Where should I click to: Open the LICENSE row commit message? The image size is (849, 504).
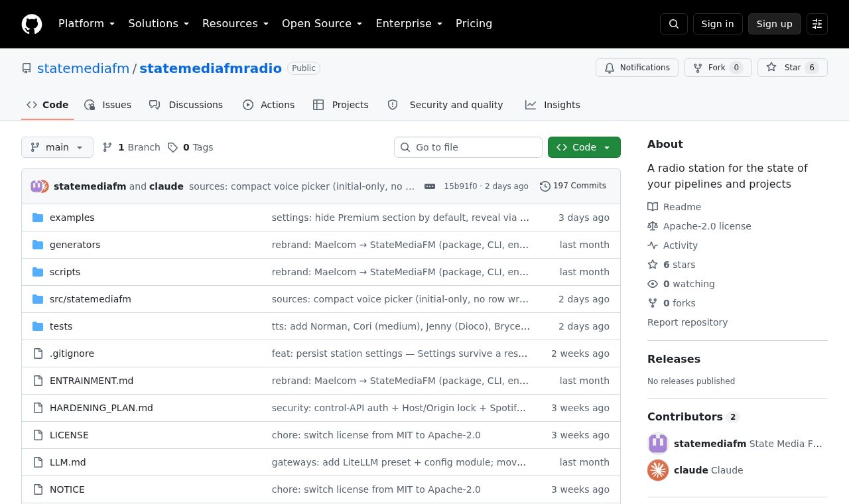point(376,435)
